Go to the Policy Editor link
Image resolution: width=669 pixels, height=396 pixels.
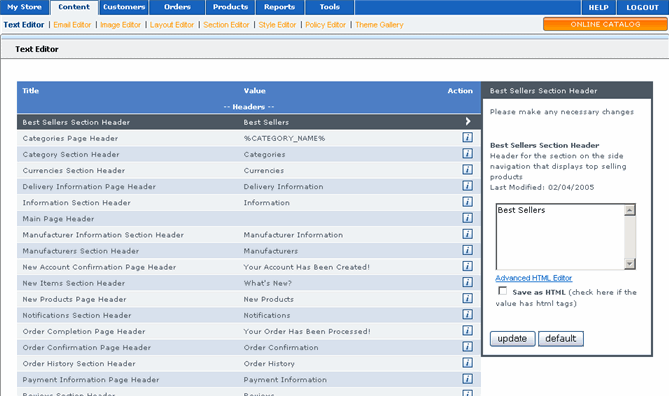click(326, 25)
